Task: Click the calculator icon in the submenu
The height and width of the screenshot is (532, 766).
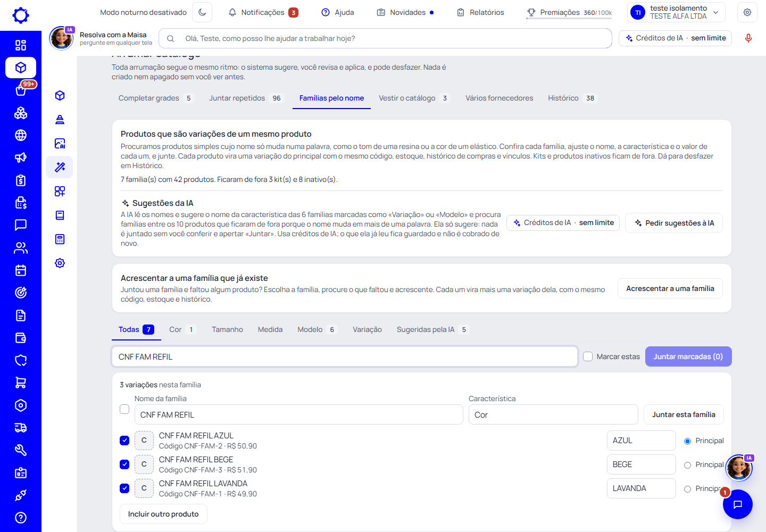Action: (x=60, y=239)
